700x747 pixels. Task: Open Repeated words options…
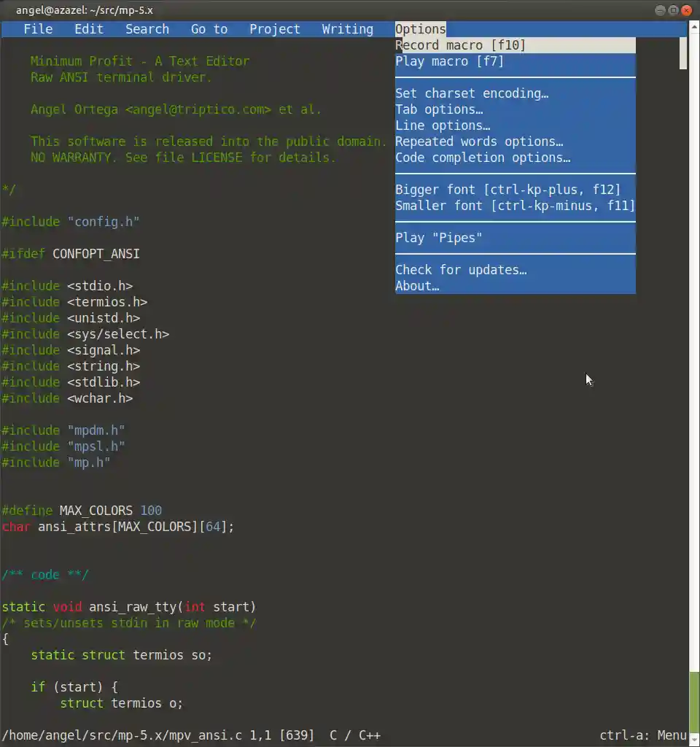point(516,142)
